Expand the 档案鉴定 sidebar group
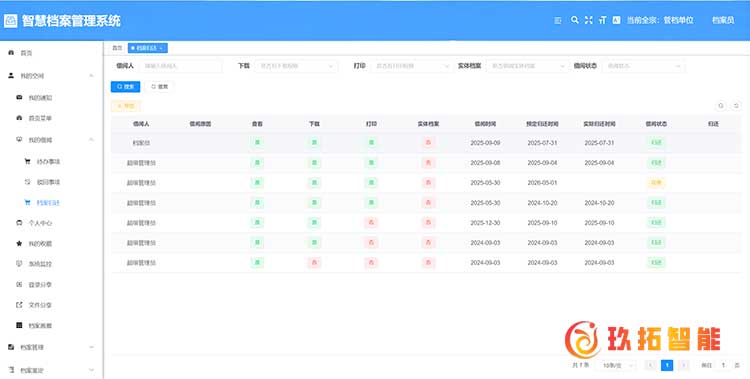The height and width of the screenshot is (379, 750). tap(91, 370)
